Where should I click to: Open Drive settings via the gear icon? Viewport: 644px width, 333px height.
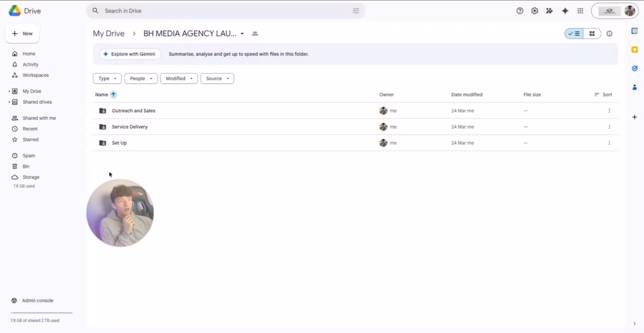pos(534,11)
